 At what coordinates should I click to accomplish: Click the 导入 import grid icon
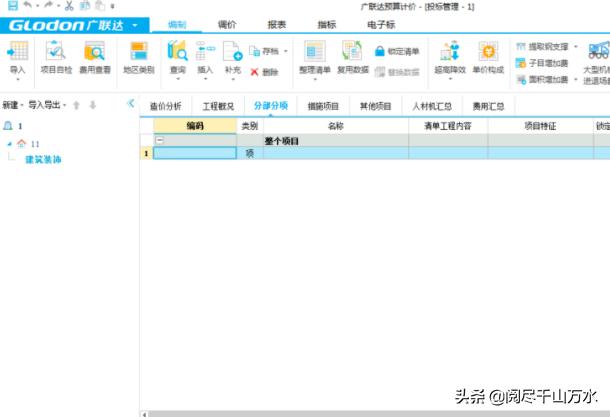pos(18,51)
